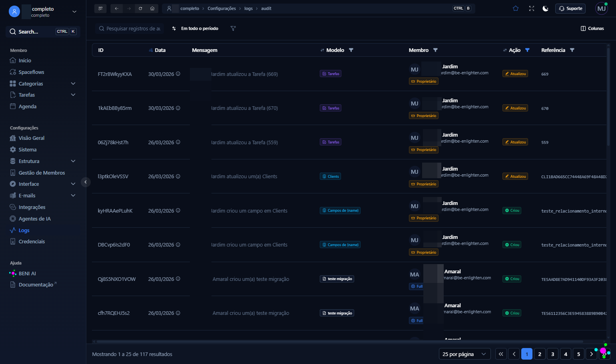Go to next page arrow

click(591, 354)
